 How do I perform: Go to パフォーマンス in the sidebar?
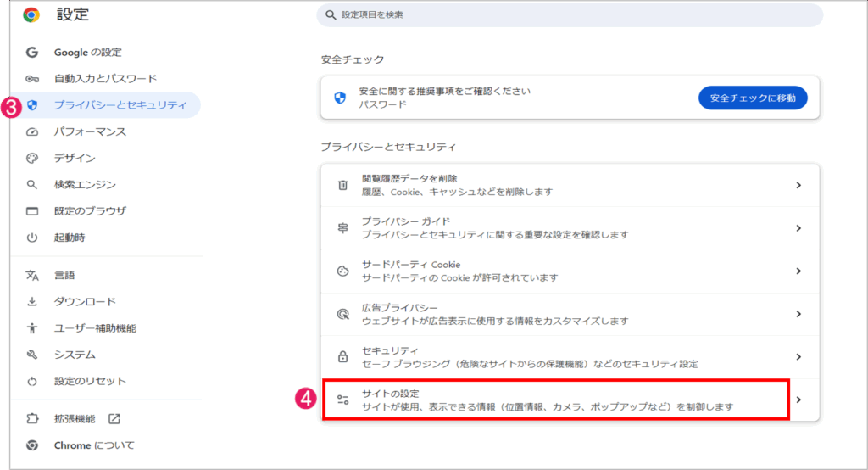point(90,131)
